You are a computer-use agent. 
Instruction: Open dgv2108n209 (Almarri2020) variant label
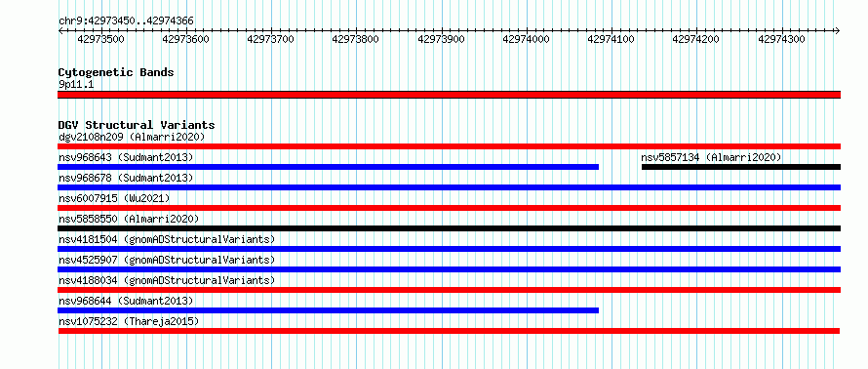point(132,137)
